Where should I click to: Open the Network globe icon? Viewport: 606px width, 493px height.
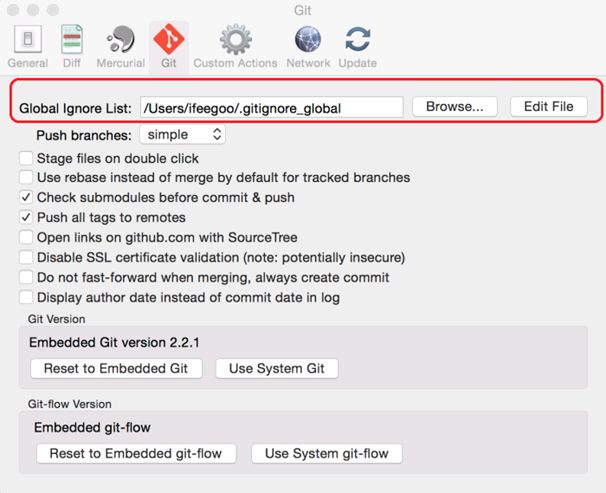pyautogui.click(x=308, y=39)
